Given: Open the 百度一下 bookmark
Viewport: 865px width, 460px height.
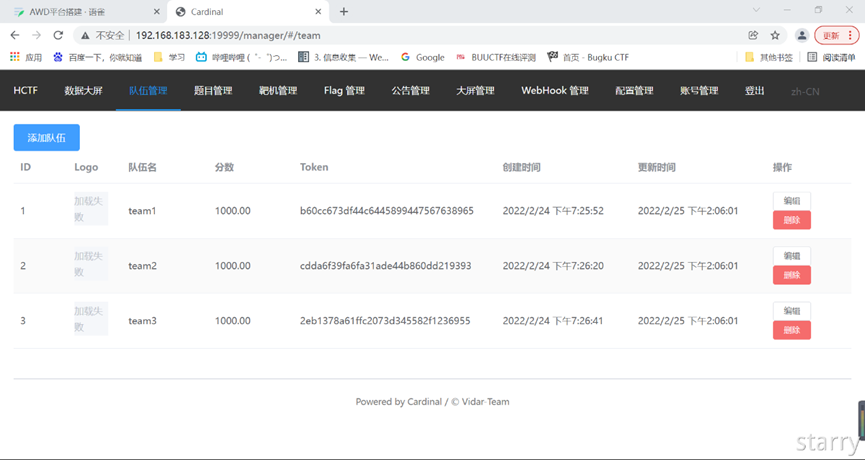Looking at the screenshot, I should pyautogui.click(x=98, y=57).
